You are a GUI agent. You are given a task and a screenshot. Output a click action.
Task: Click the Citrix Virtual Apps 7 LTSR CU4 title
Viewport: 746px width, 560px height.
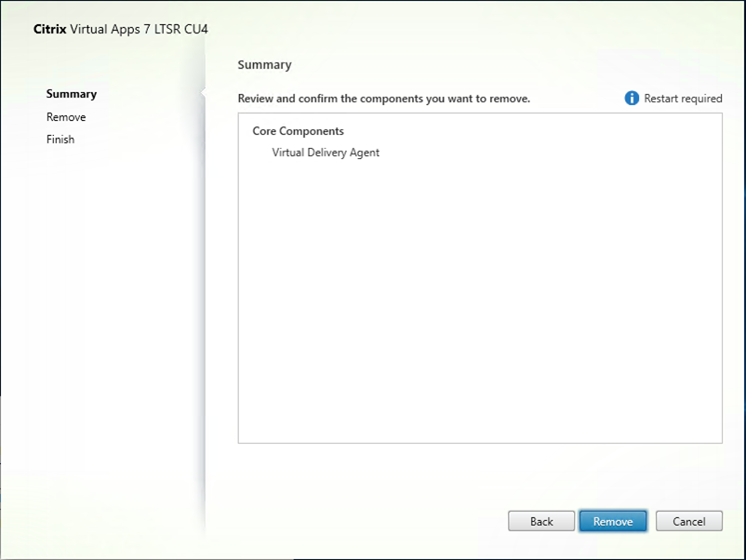pyautogui.click(x=121, y=29)
